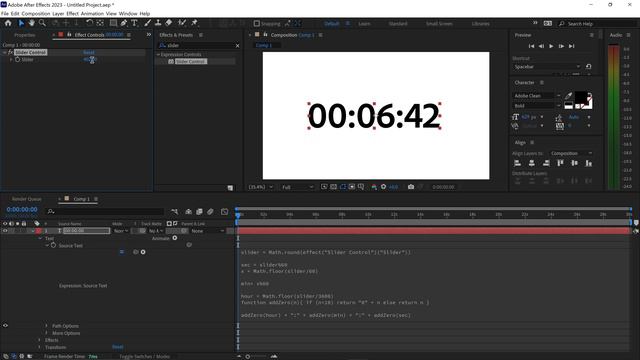This screenshot has width=640, height=360.
Task: Select the Zoom magnifier tool
Action: (x=42, y=23)
